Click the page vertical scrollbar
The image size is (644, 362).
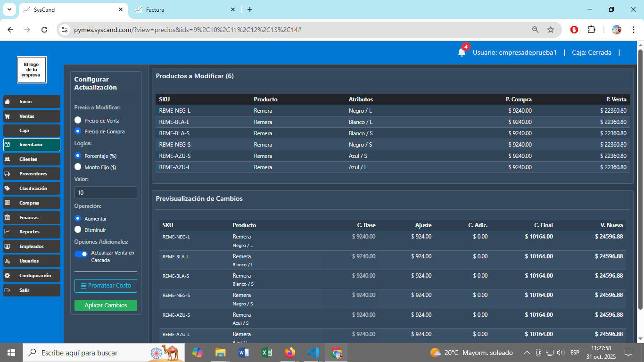tap(640, 179)
